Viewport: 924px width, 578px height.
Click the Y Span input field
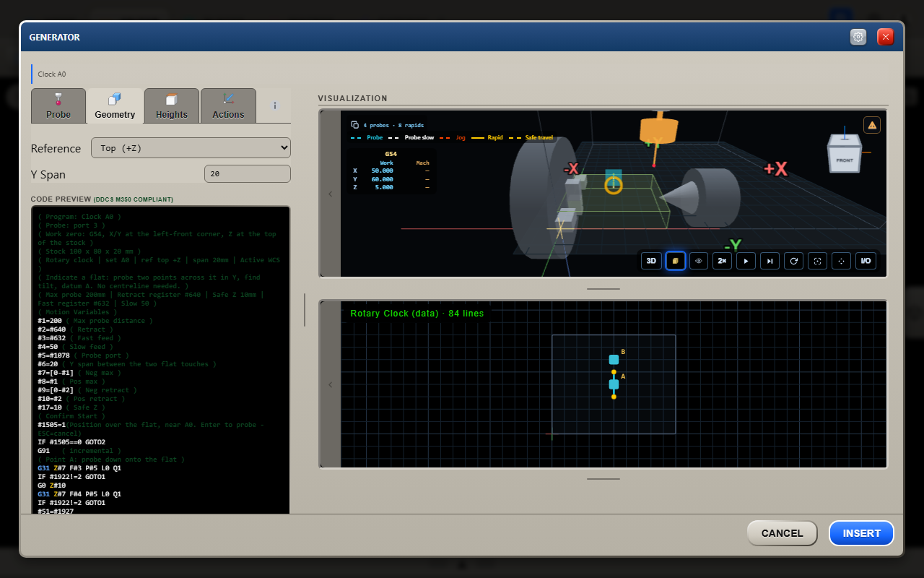pyautogui.click(x=248, y=174)
